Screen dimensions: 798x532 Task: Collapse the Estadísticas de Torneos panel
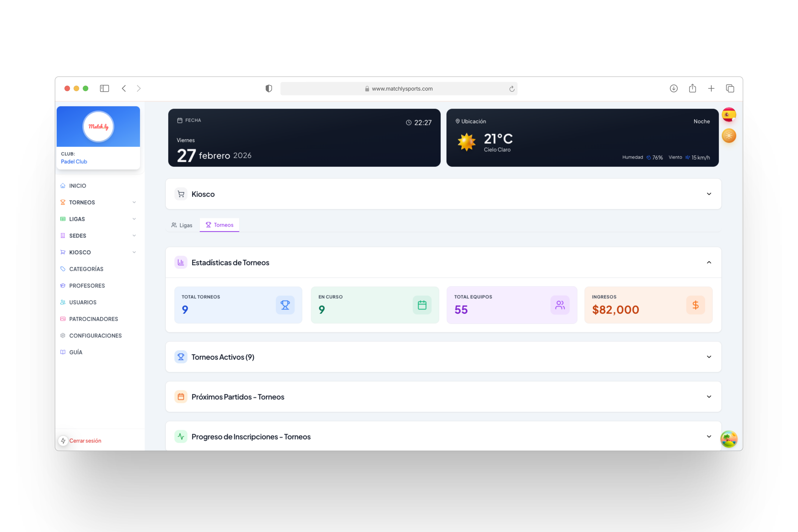pos(709,262)
